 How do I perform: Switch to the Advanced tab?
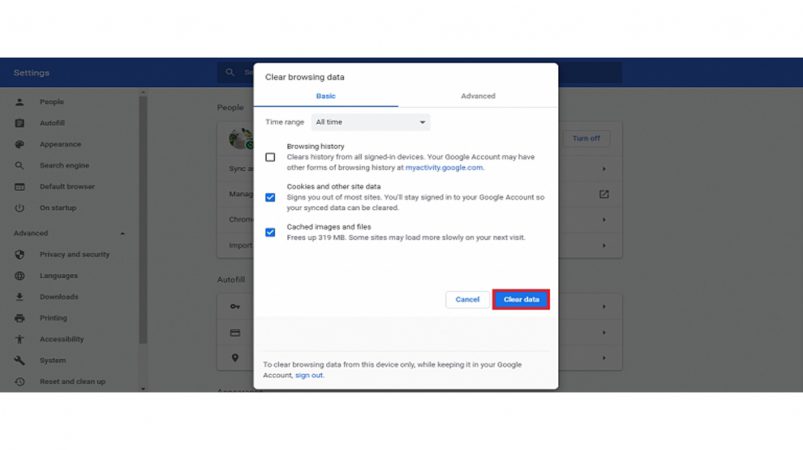click(x=478, y=96)
